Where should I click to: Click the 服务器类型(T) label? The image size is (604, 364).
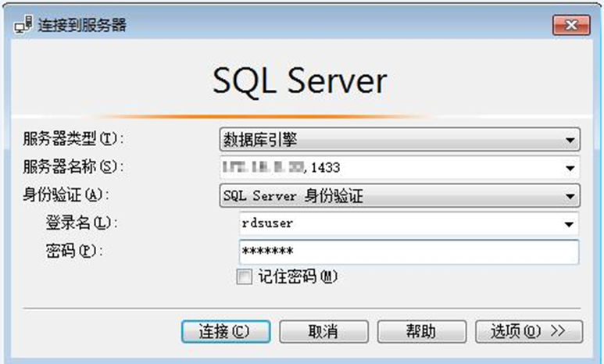(73, 140)
